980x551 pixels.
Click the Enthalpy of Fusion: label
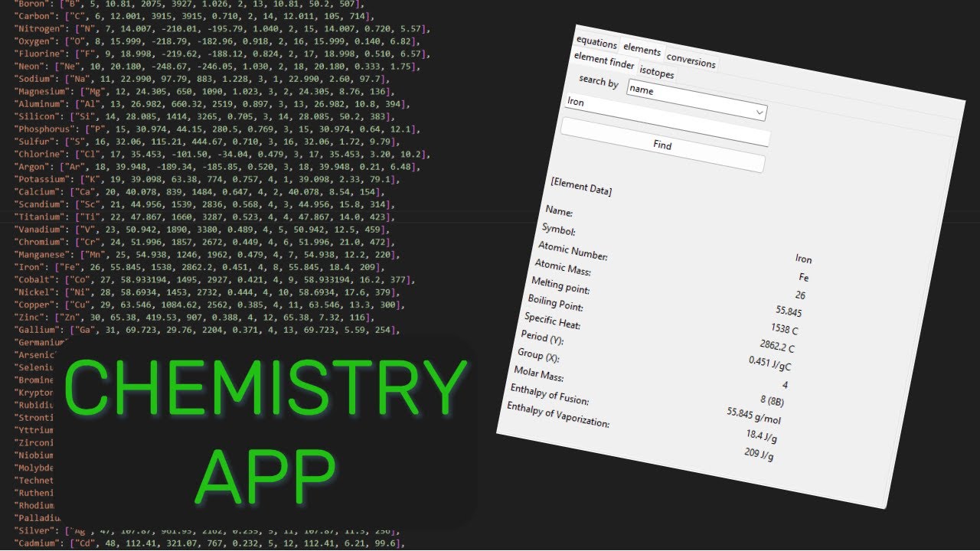pyautogui.click(x=550, y=395)
